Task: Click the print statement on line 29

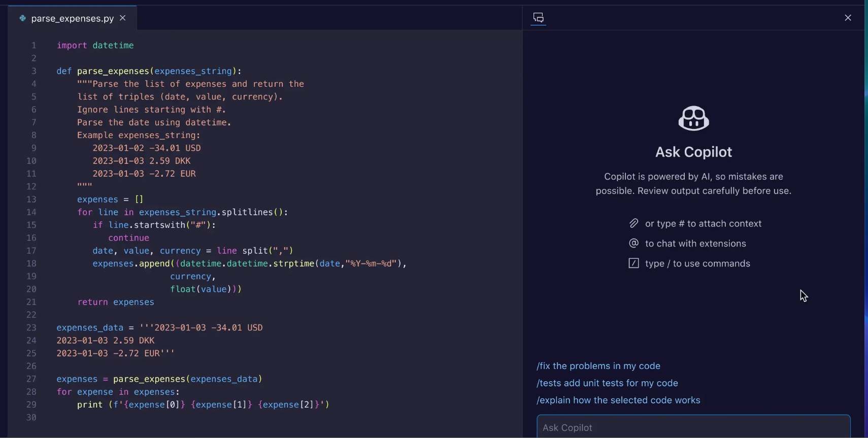Action: [x=203, y=405]
